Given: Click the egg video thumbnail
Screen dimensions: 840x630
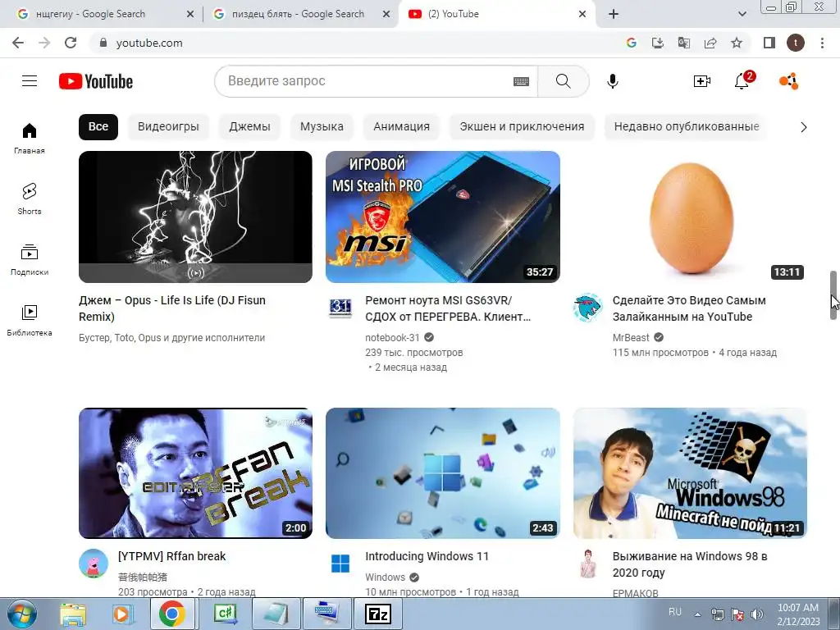Looking at the screenshot, I should tap(690, 217).
